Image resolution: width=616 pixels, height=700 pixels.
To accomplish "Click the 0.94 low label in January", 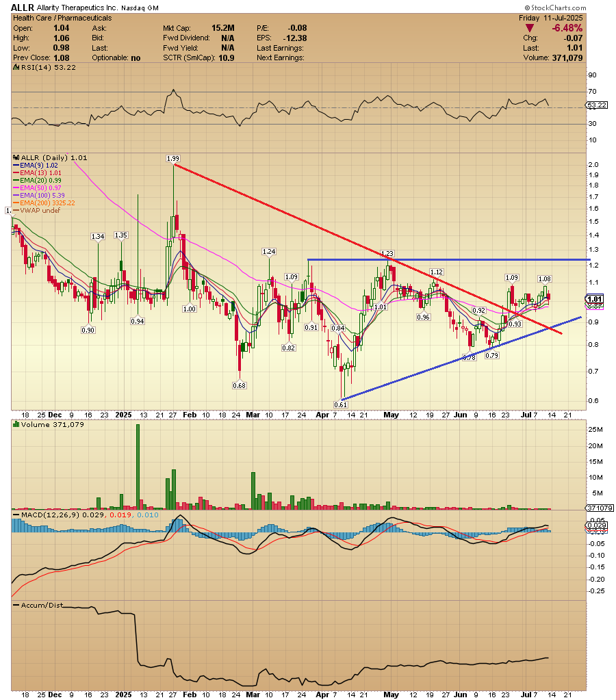I will 138,322.
